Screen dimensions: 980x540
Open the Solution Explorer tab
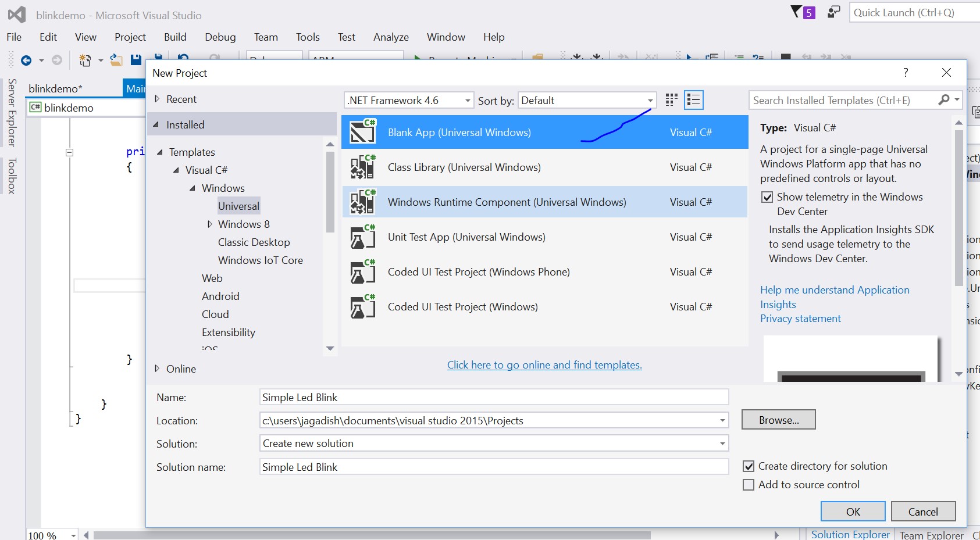tap(850, 534)
